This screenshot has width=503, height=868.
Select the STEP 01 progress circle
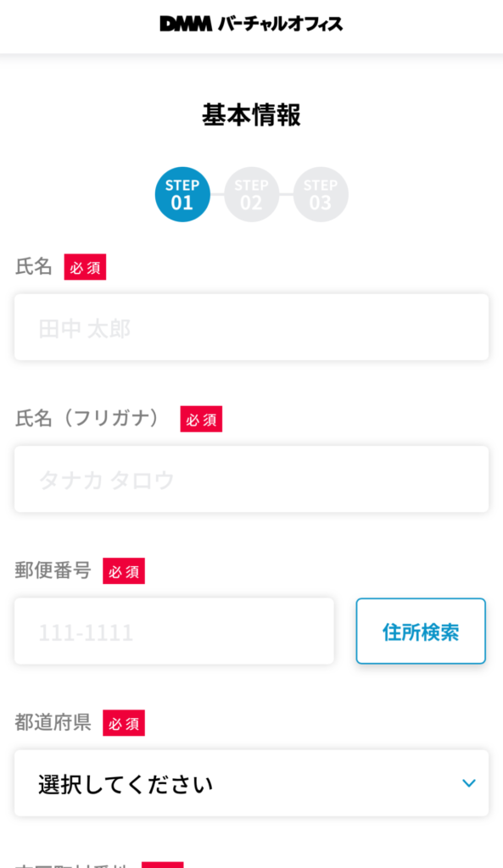click(182, 194)
